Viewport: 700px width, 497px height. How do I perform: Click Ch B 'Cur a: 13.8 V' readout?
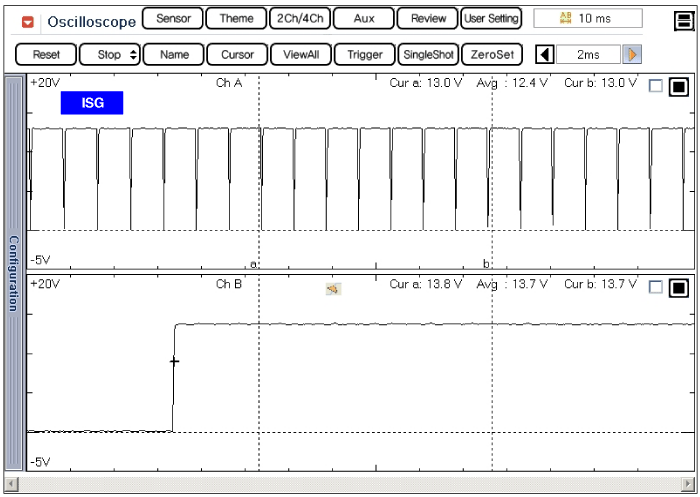pyautogui.click(x=425, y=284)
